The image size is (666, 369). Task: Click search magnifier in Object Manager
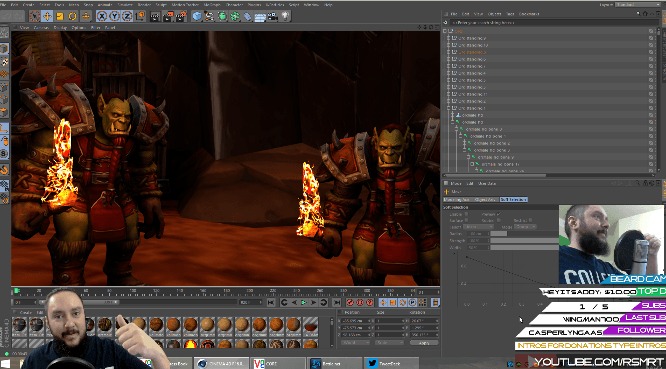pyautogui.click(x=638, y=14)
